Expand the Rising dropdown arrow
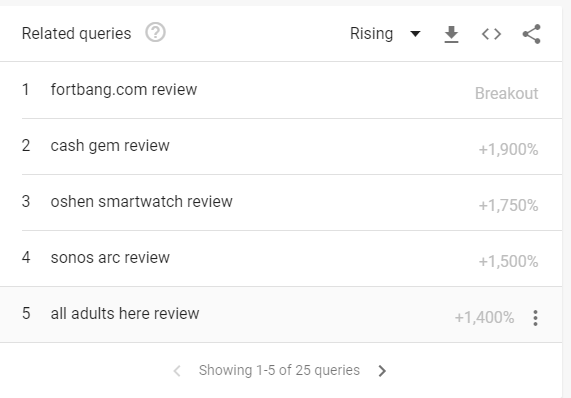Screen dimensions: 571x398 tap(415, 34)
